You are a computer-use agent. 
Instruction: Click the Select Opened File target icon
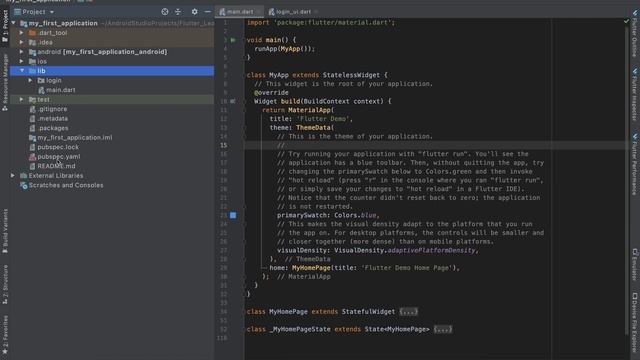tap(164, 12)
